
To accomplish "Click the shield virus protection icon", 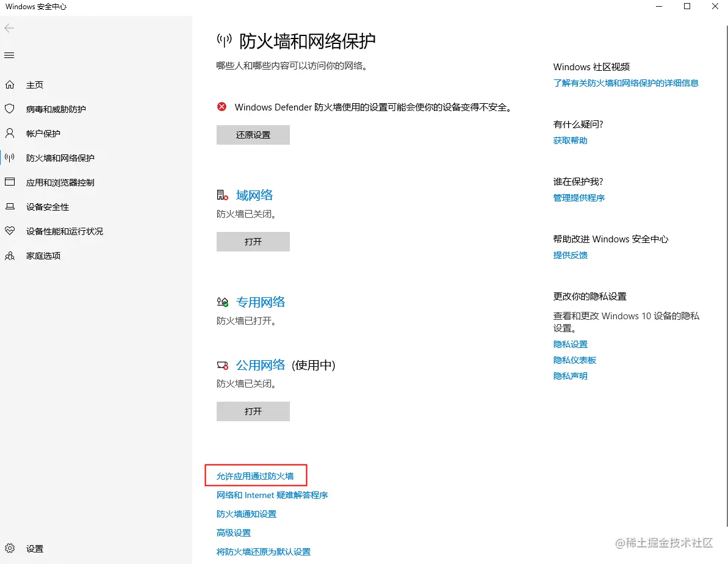I will (x=10, y=109).
